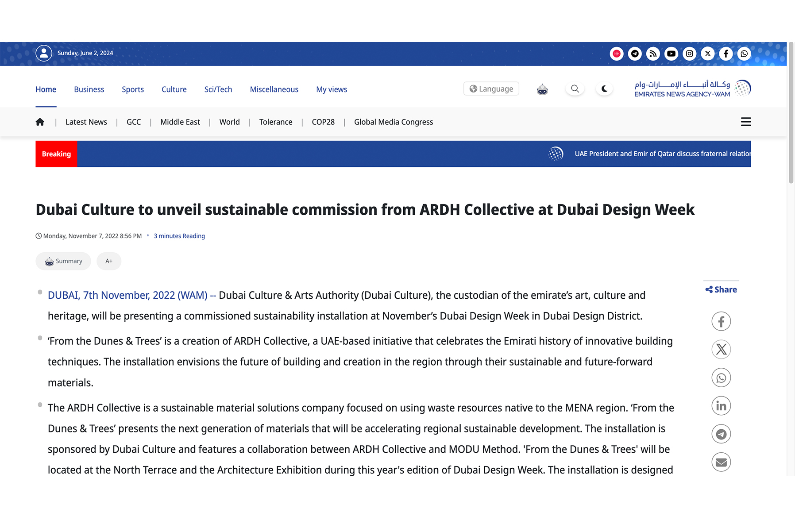Go to COP28 news
795x532 pixels.
[x=323, y=122]
